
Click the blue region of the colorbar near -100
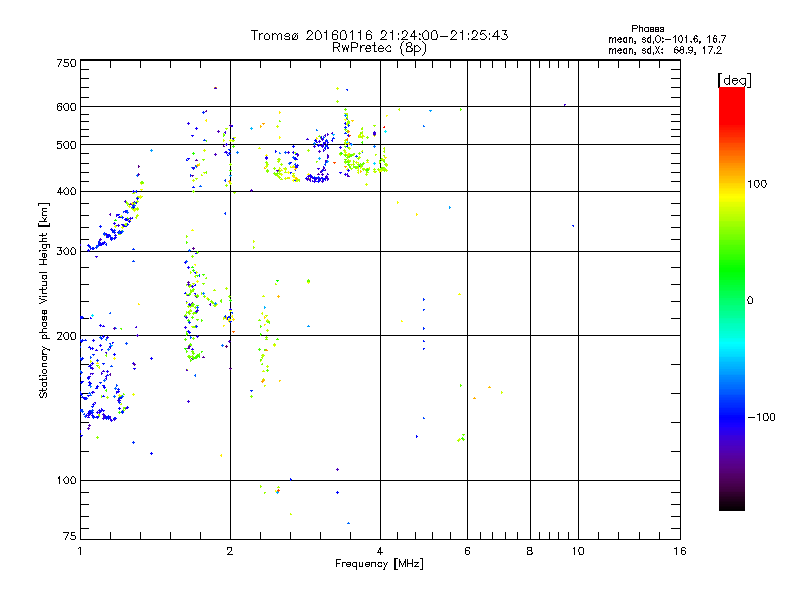tap(732, 417)
